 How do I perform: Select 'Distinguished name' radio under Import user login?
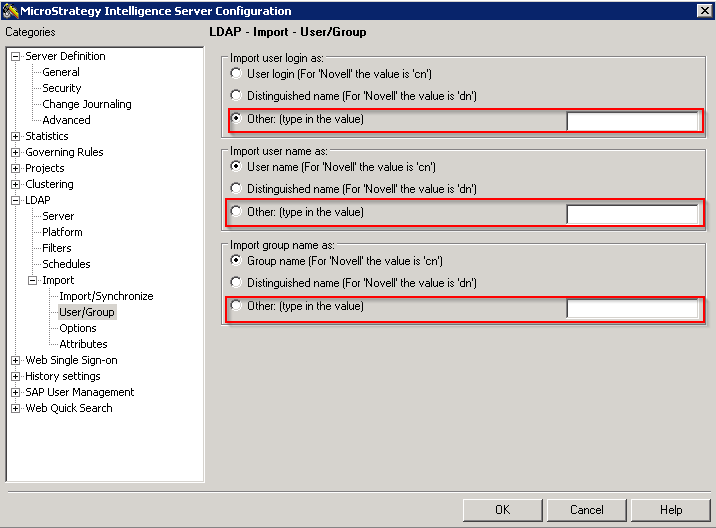point(236,95)
